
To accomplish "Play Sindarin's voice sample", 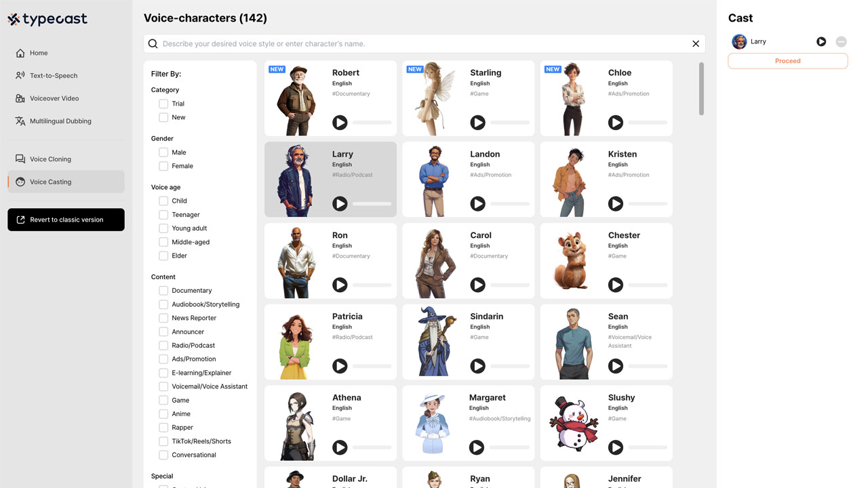I will coord(478,366).
